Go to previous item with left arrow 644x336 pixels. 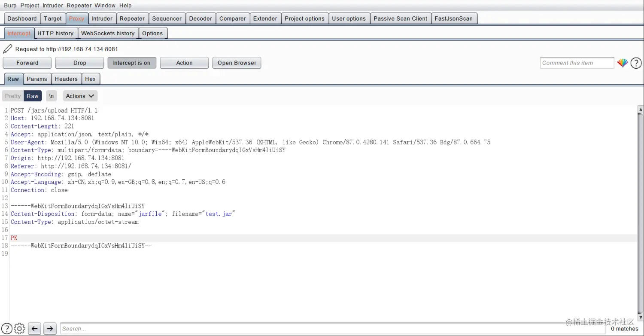pyautogui.click(x=35, y=329)
